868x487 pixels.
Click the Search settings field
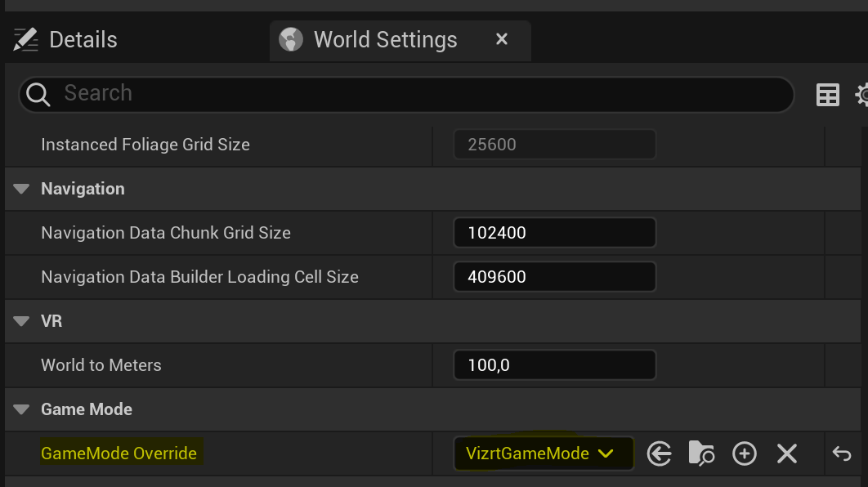pyautogui.click(x=409, y=94)
